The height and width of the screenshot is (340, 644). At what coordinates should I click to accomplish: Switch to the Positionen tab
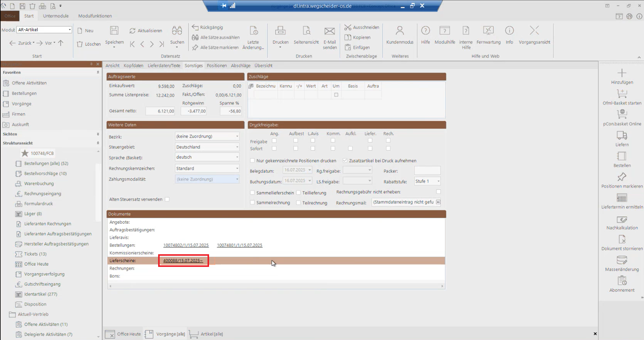(217, 65)
